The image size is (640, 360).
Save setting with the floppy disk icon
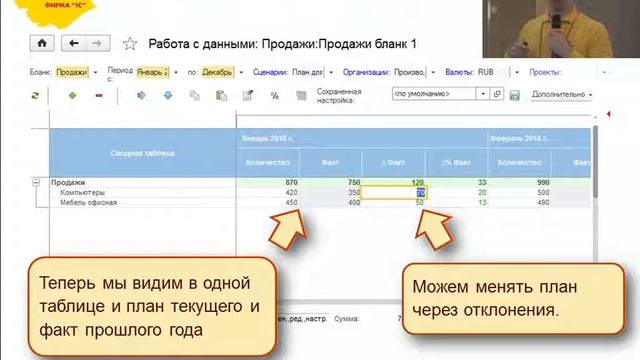514,95
